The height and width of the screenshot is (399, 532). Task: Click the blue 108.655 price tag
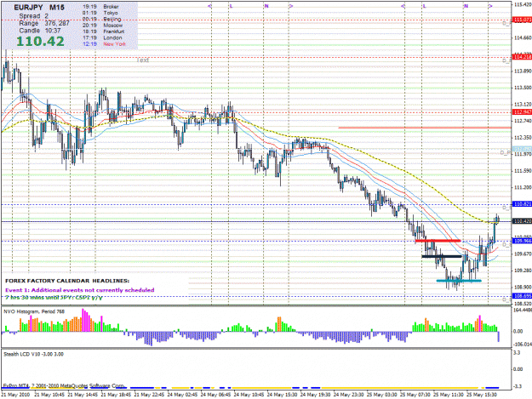[522, 296]
